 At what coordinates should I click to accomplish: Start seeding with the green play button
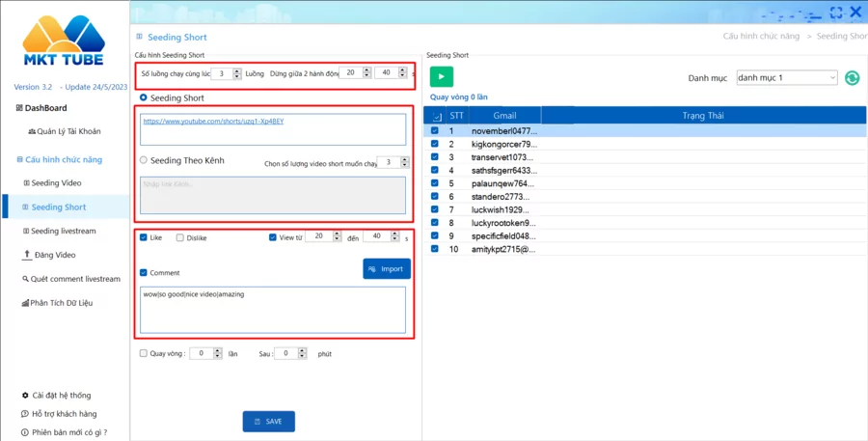click(x=441, y=76)
